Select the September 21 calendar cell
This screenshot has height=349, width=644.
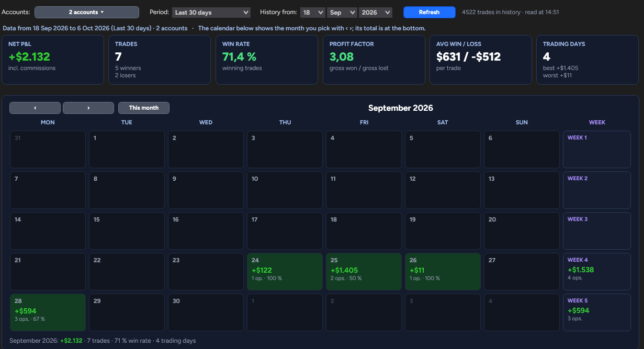tap(48, 272)
